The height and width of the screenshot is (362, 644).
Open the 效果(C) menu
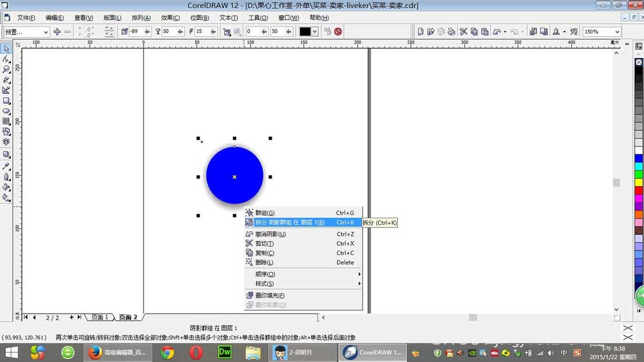pyautogui.click(x=170, y=17)
